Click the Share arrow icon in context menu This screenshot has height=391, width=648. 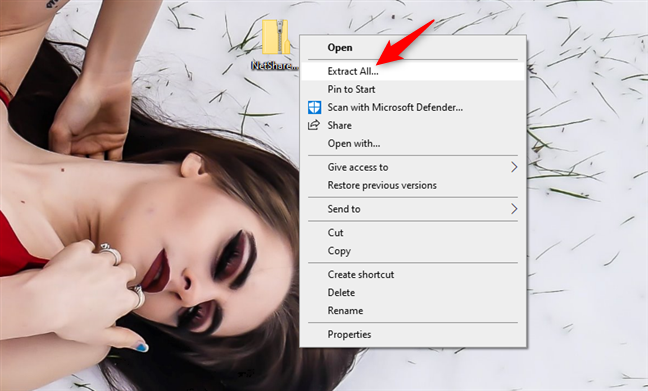pyautogui.click(x=314, y=125)
